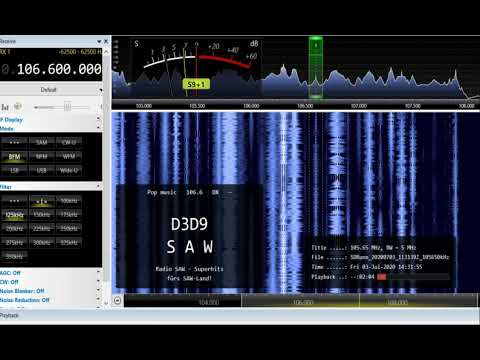This screenshot has width=480, height=360.
Task: Expand the CW: Off section
Action: pyautogui.click(x=98, y=282)
